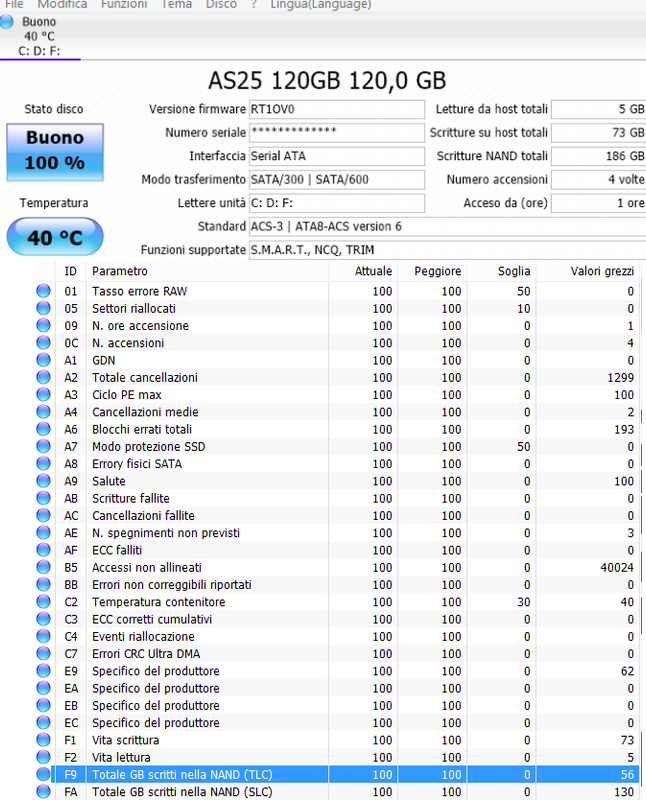The height and width of the screenshot is (800, 646).
Task: Click status orb for N. ore accensione
Action: (x=43, y=326)
